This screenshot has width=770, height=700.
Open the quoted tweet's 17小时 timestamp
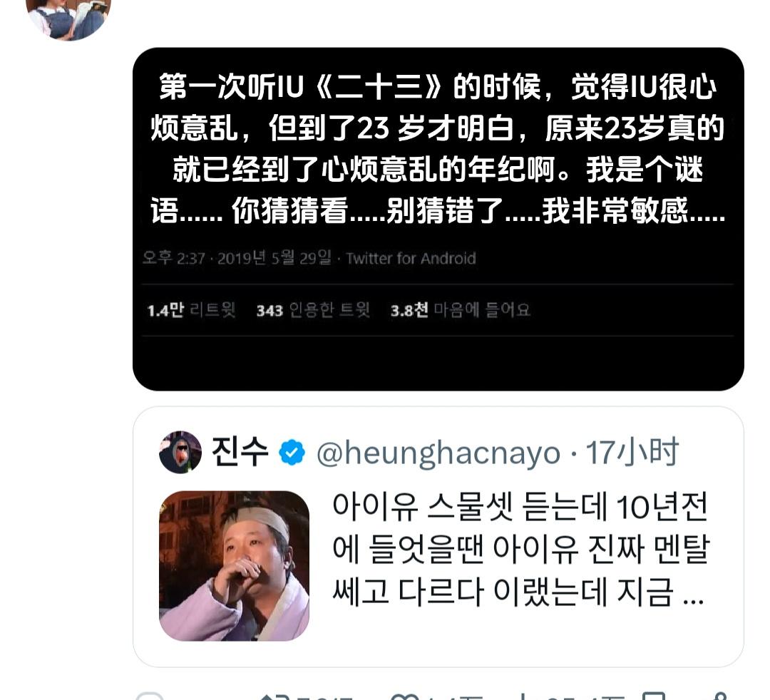pyautogui.click(x=632, y=452)
